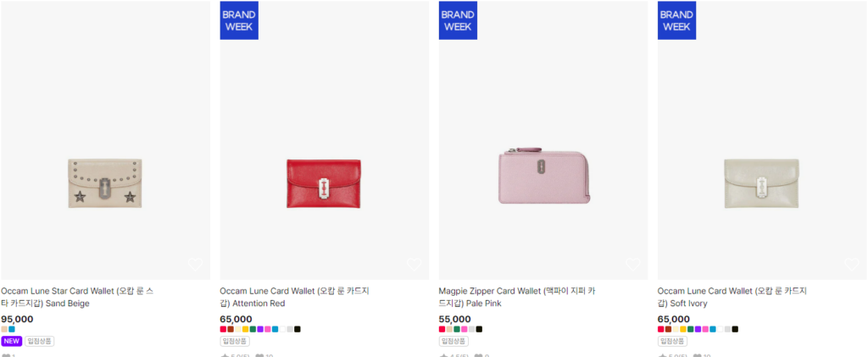The width and height of the screenshot is (868, 357).
Task: Add Pale Pink Magpie wallet to wishlist
Action: (x=632, y=265)
